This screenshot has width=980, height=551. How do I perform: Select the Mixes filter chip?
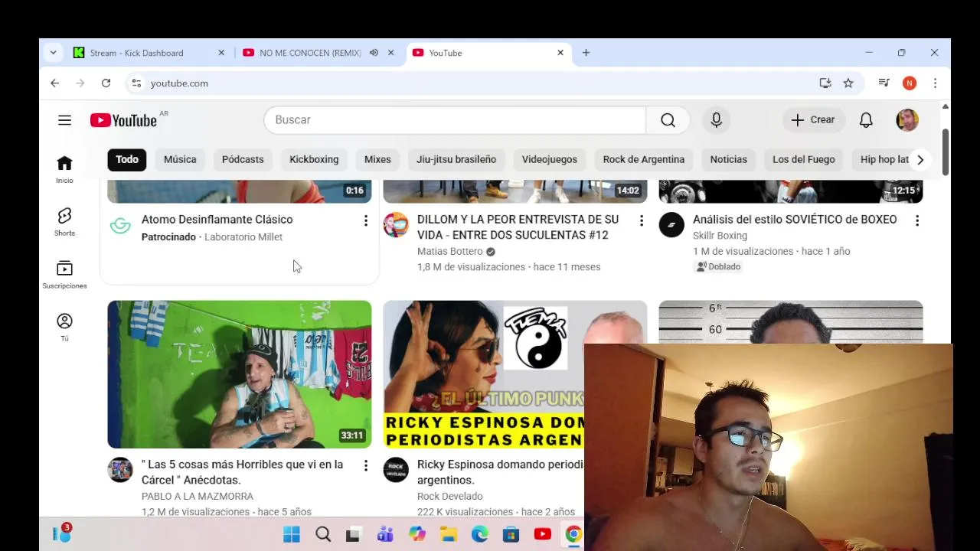point(377,159)
